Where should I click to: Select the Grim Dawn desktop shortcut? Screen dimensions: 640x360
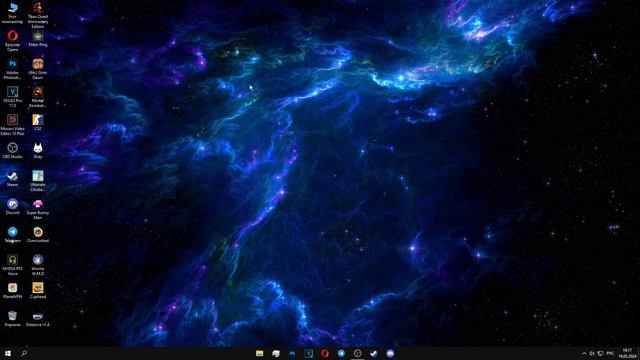tap(38, 69)
